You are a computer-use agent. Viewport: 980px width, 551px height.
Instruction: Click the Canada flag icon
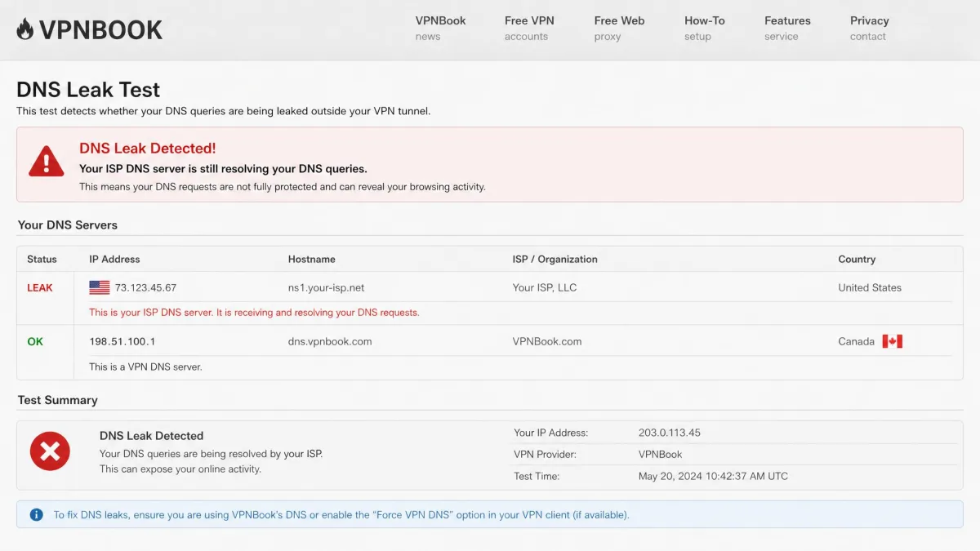coord(893,341)
